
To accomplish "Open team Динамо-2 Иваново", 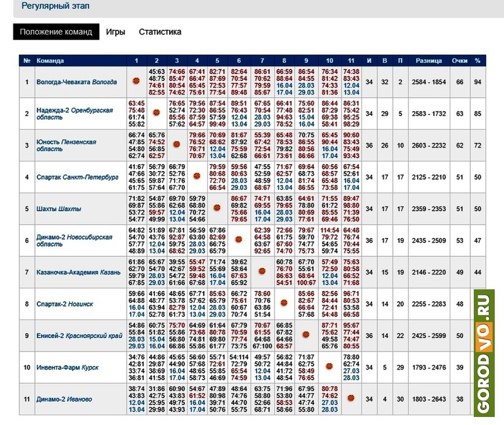I will click(64, 399).
